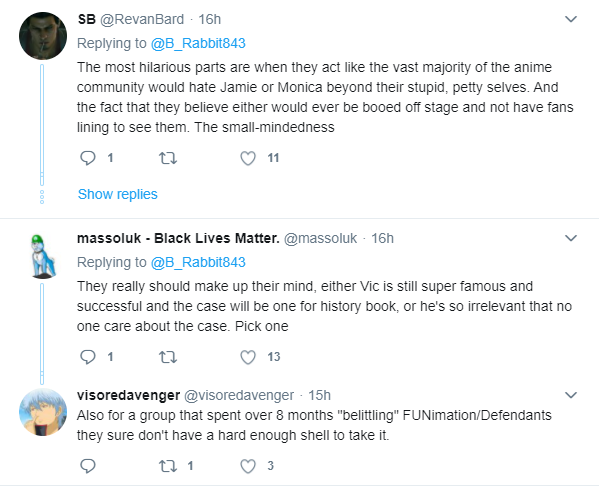Open the dropdown chevron on SB's tweet
599x492 pixels.
(x=571, y=19)
